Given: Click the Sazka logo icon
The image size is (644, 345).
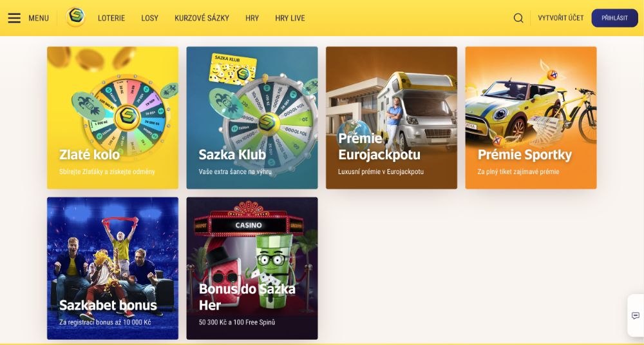Looking at the screenshot, I should (x=75, y=17).
